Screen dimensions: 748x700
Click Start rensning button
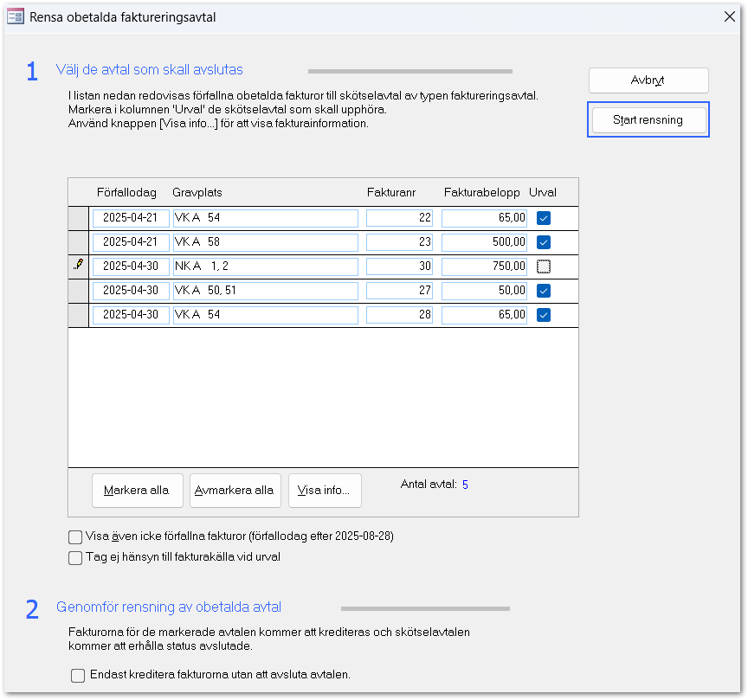pos(648,120)
